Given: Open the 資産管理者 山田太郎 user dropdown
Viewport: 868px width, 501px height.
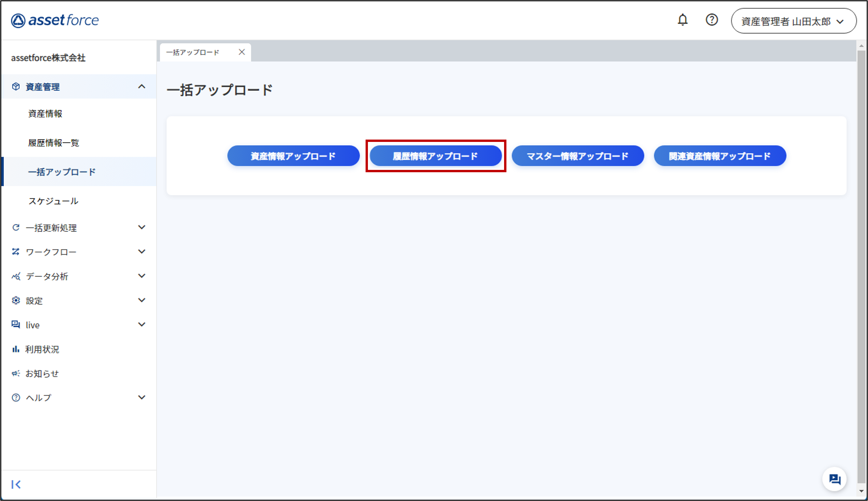Looking at the screenshot, I should [x=793, y=21].
